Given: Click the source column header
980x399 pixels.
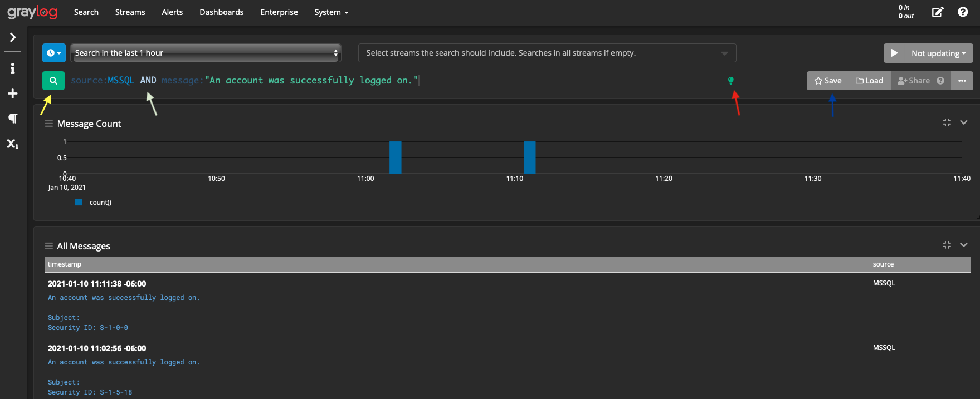Looking at the screenshot, I should [x=883, y=264].
